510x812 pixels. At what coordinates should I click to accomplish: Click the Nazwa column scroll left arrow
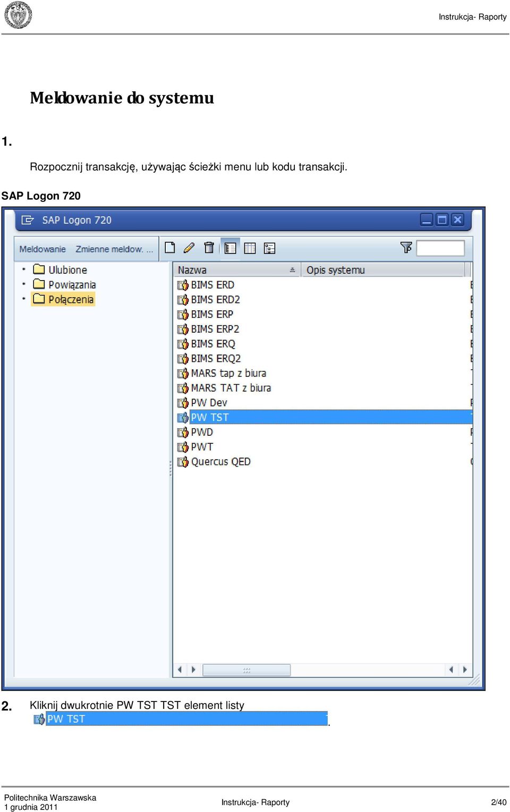point(180,670)
